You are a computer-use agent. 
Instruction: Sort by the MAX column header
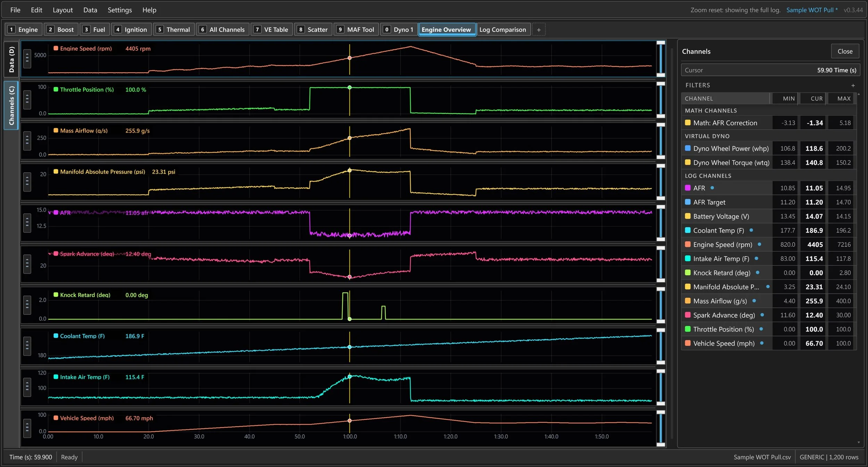click(x=841, y=99)
